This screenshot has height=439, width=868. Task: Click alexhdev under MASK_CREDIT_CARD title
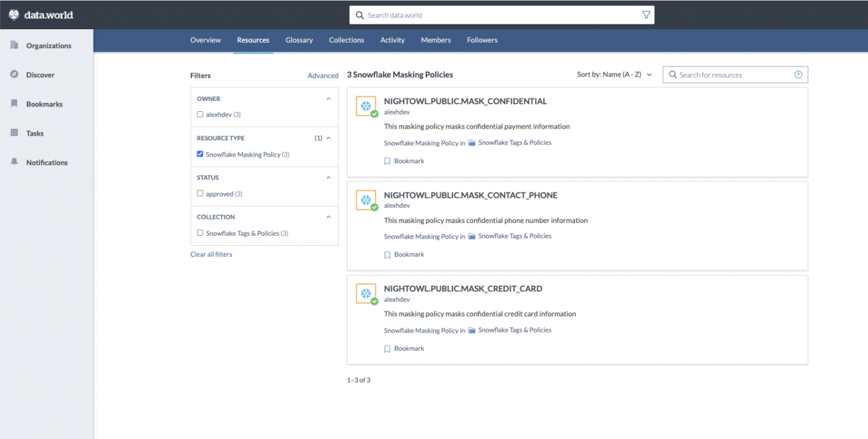(397, 299)
